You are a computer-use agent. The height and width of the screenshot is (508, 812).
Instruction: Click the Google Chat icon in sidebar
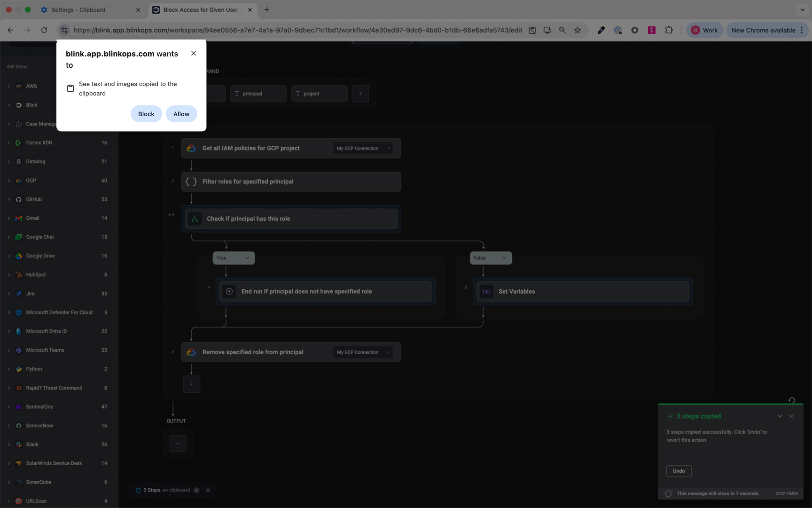[19, 237]
